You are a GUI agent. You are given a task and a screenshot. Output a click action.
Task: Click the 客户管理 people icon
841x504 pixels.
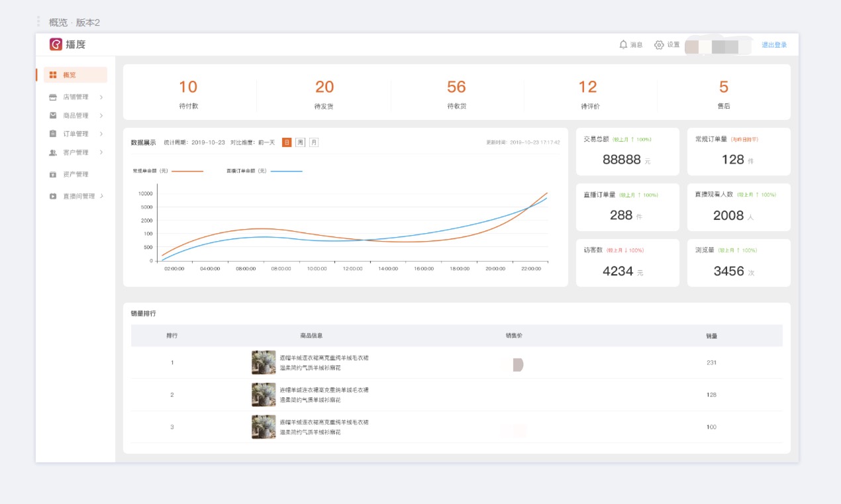53,152
